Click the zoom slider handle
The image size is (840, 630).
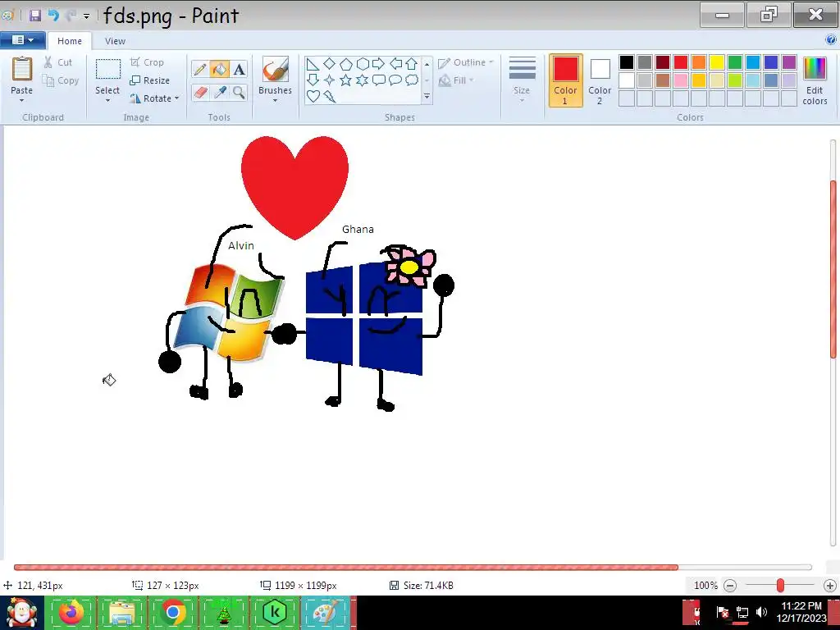(x=781, y=586)
